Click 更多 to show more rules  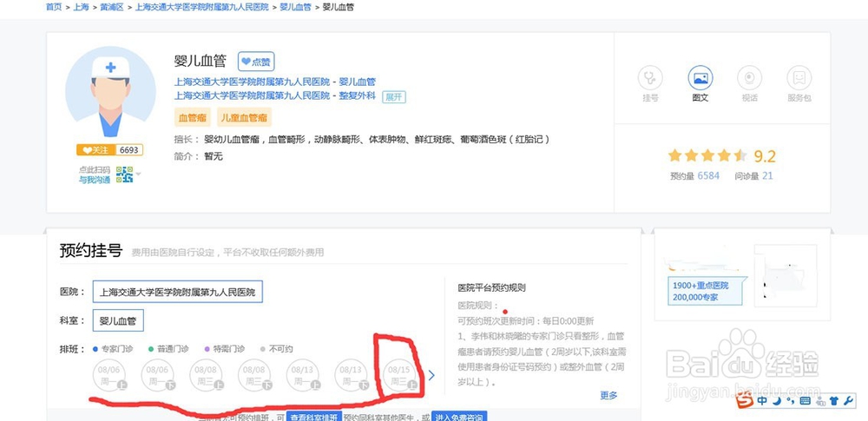pos(608,396)
